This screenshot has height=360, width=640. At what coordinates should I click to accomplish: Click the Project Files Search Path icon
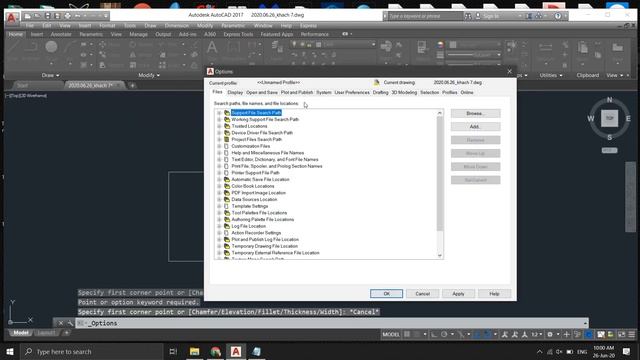(227, 140)
